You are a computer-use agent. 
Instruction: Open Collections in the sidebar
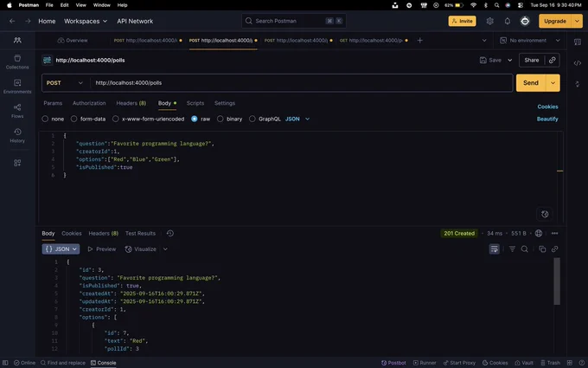coord(17,62)
